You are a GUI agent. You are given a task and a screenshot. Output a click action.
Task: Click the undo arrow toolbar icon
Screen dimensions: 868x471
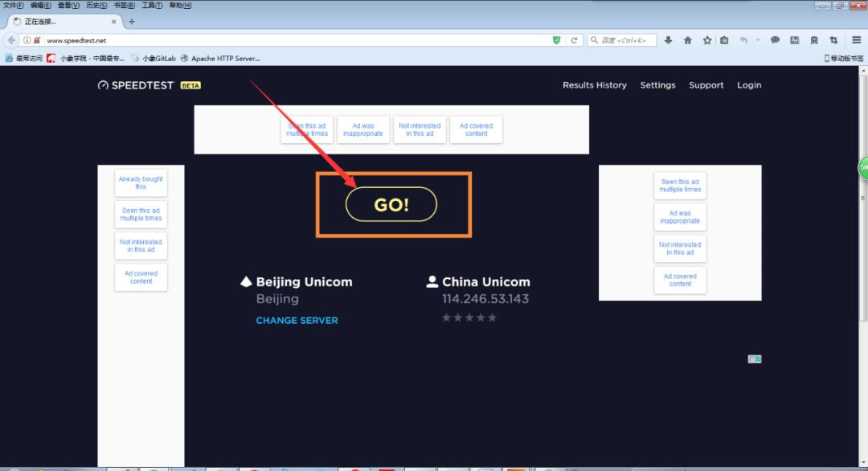(743, 40)
